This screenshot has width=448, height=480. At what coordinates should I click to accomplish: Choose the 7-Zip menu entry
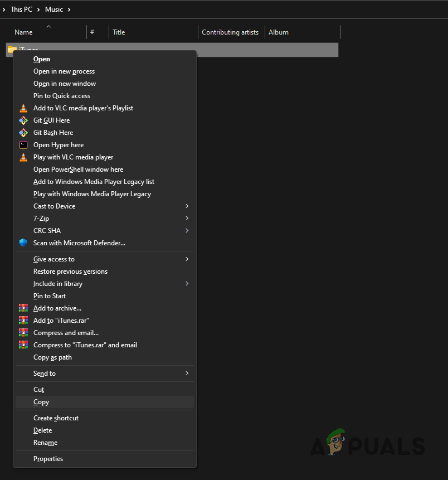[105, 219]
